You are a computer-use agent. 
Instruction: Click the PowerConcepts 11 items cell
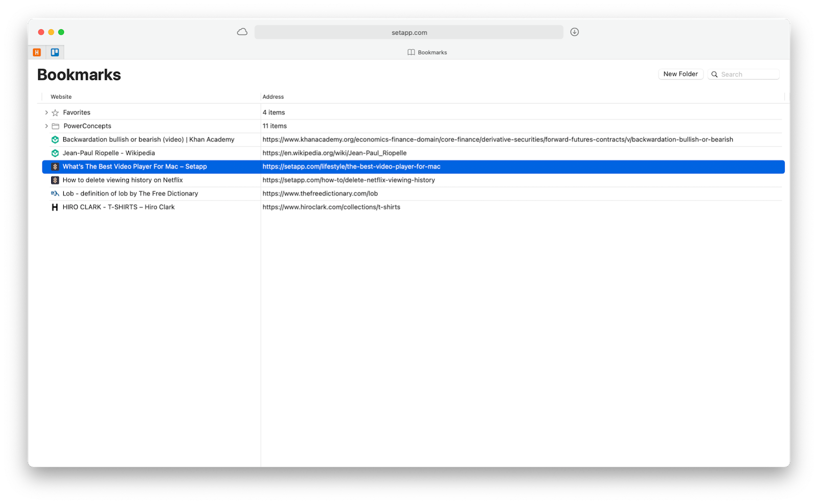(x=275, y=126)
